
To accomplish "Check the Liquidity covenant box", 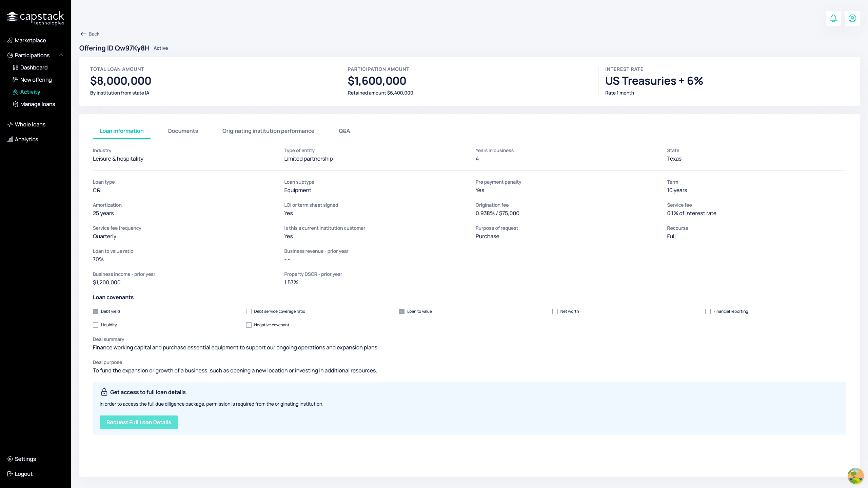I will (x=96, y=325).
